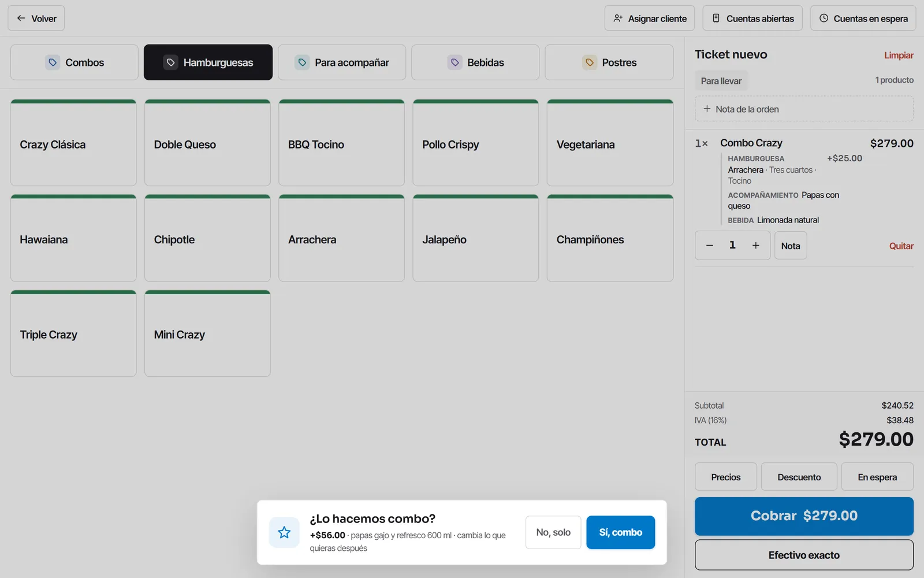
Task: Click the clock icon in Cuentas en espera
Action: tap(824, 18)
